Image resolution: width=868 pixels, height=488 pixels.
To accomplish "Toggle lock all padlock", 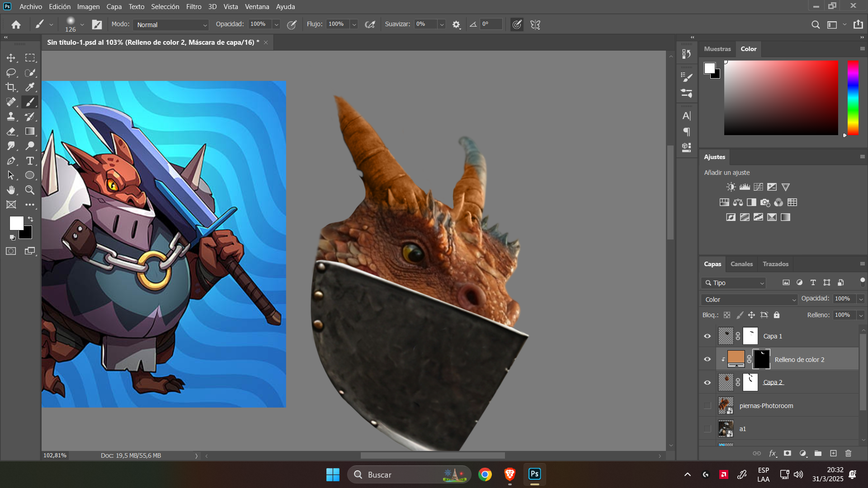I will coord(777,315).
